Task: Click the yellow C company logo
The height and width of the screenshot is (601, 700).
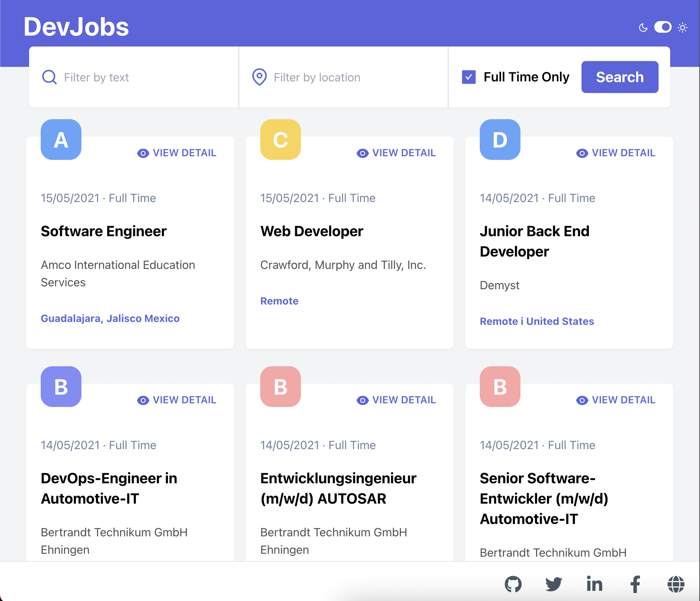Action: [x=280, y=140]
